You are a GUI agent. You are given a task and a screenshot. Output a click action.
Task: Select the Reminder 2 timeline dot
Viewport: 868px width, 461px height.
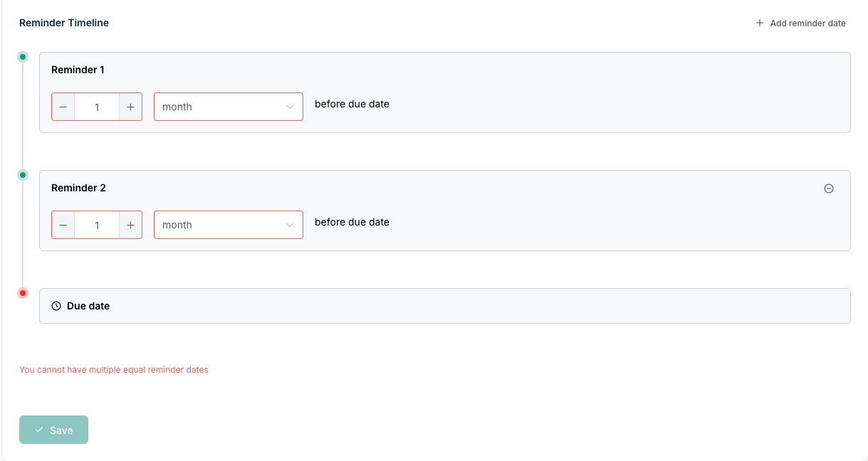[23, 175]
